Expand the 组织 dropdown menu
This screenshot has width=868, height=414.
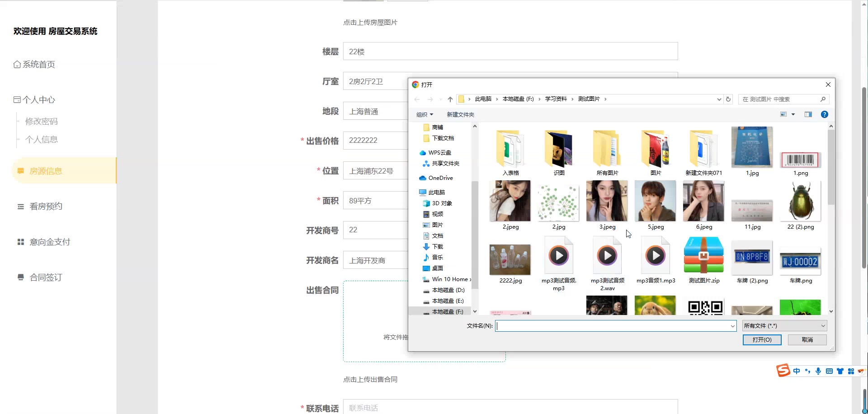pos(425,115)
